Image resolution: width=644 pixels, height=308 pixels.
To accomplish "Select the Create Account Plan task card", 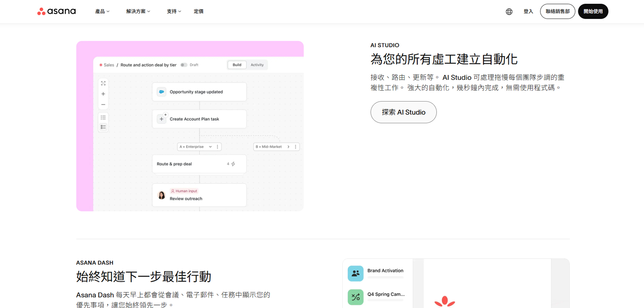I will [199, 119].
